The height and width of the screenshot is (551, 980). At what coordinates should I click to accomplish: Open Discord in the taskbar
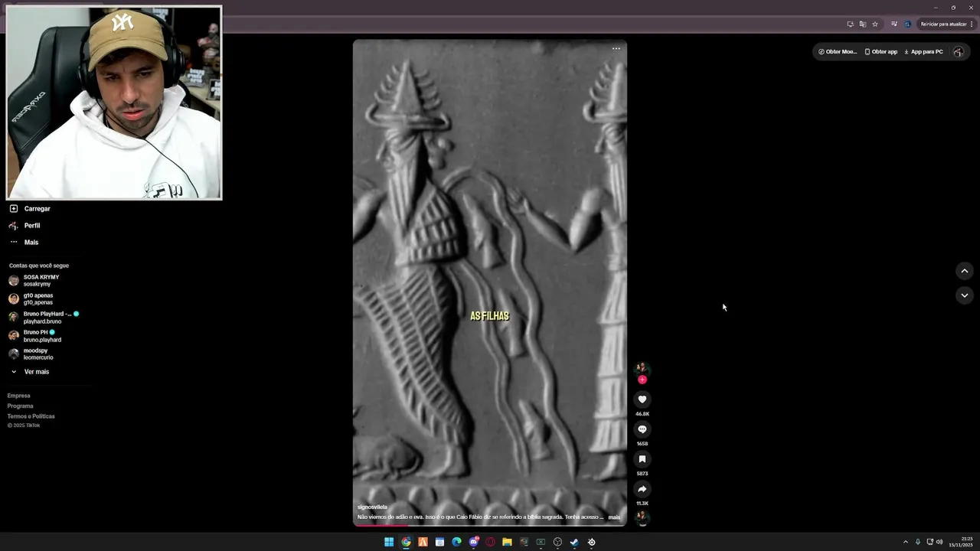coord(473,542)
